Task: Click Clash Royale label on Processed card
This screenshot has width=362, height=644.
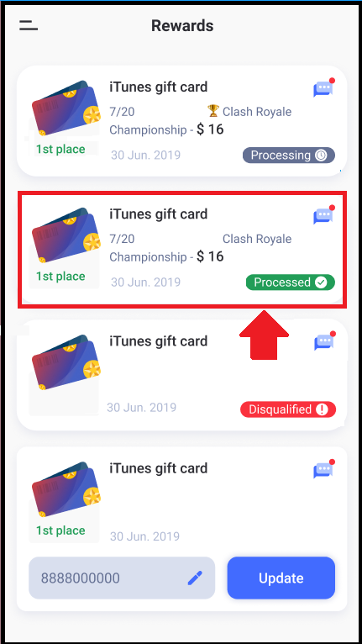Action: coord(257,239)
